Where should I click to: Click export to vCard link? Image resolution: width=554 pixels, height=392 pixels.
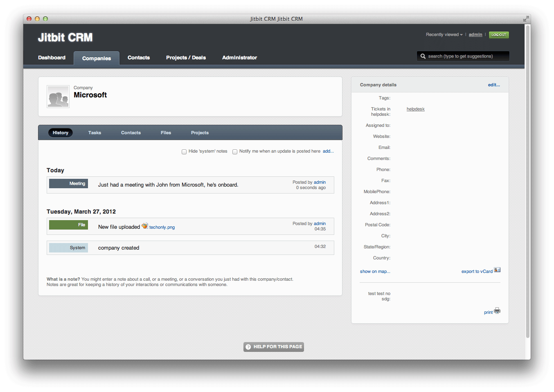(477, 271)
